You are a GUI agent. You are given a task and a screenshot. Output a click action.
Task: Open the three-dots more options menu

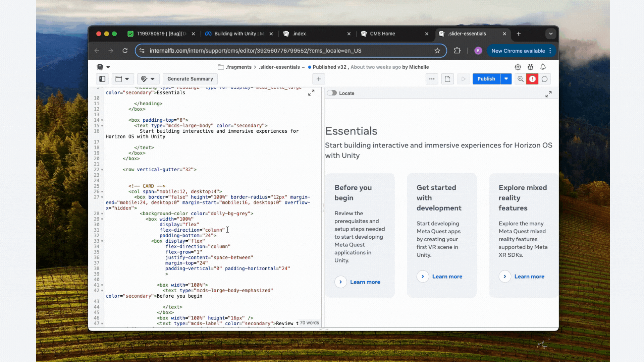(x=432, y=79)
